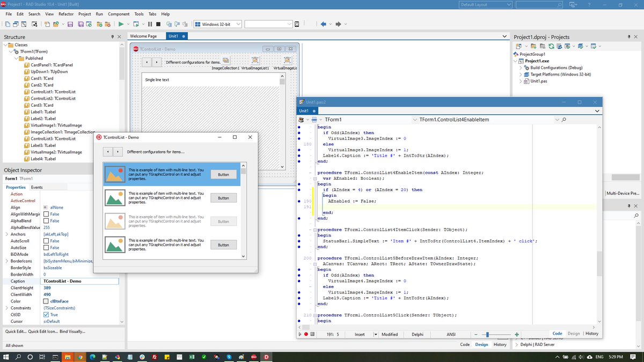Select ControlList3: TControlList in Structure tree
This screenshot has width=644, height=362.
[x=53, y=138]
